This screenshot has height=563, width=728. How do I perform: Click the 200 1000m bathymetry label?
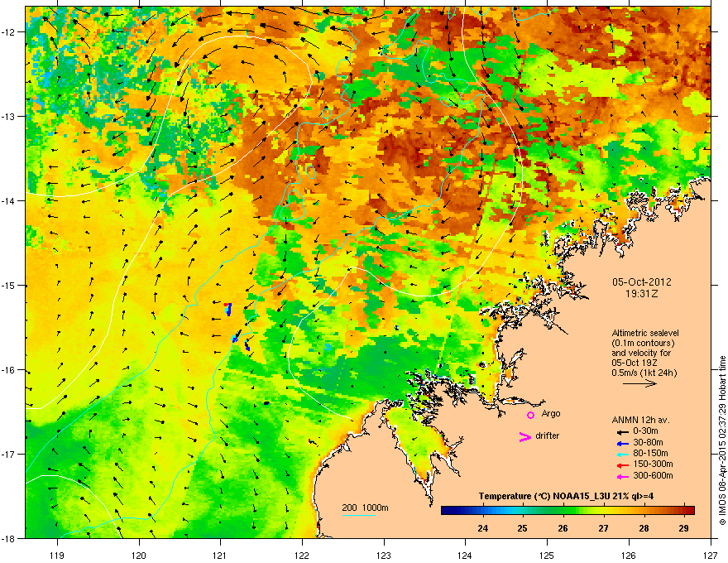[365, 508]
